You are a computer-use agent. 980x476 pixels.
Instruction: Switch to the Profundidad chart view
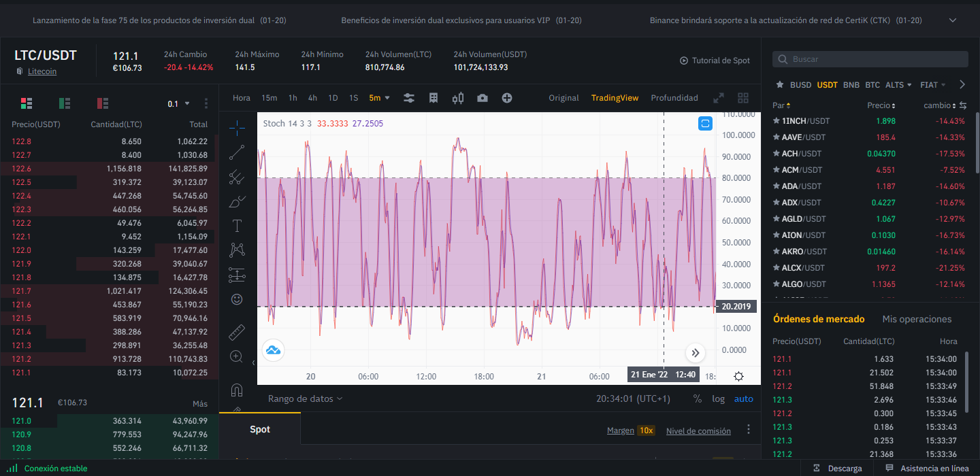pyautogui.click(x=674, y=98)
